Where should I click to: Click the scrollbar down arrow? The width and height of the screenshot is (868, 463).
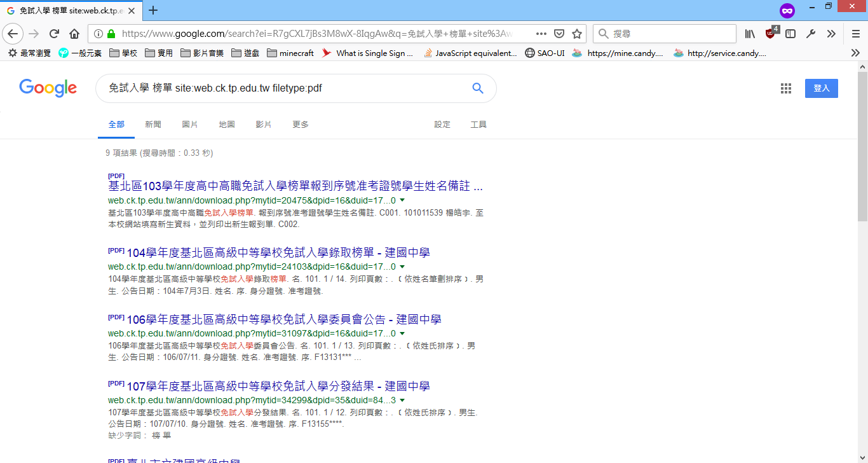(x=862, y=457)
